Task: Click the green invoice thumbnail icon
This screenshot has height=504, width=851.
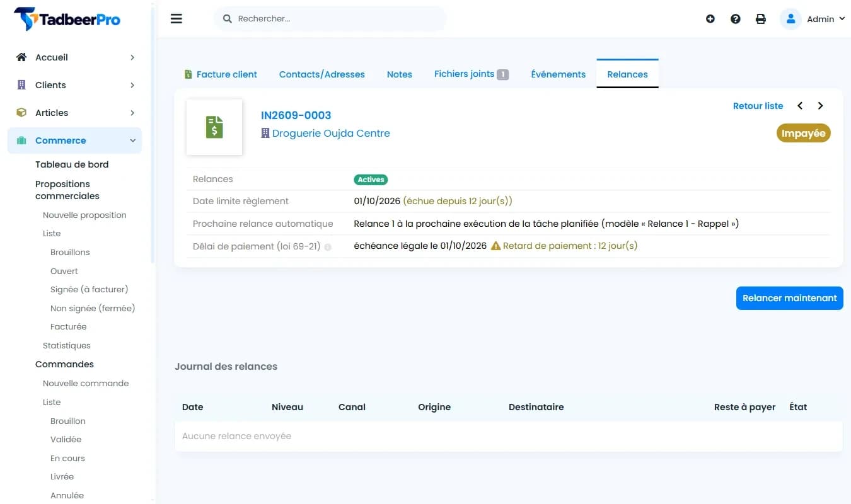Action: click(x=214, y=127)
